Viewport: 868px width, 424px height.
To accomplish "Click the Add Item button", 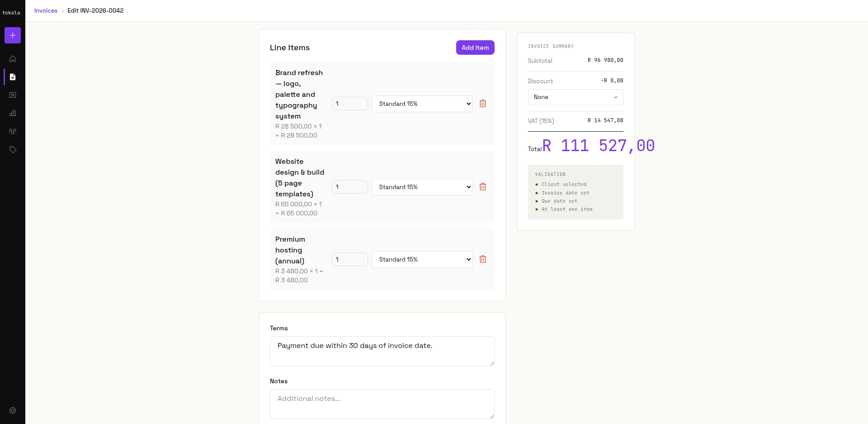I will (475, 48).
